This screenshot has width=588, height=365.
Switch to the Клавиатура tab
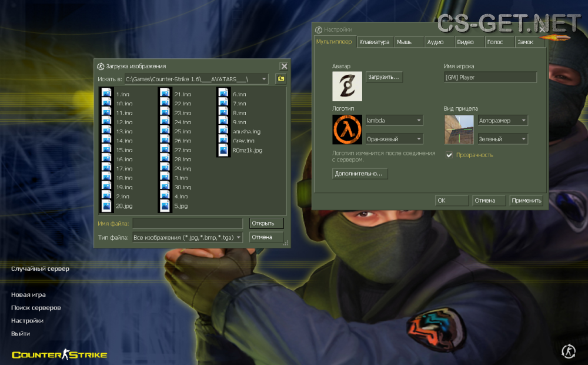pyautogui.click(x=374, y=42)
